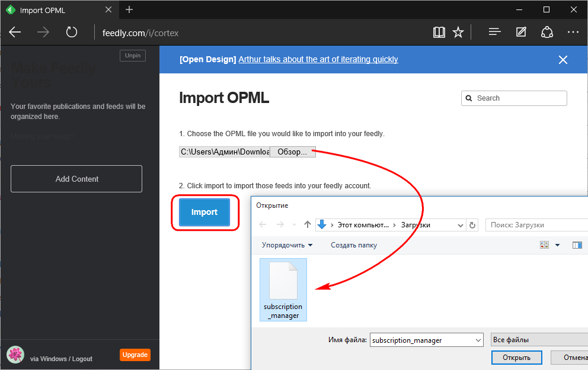Dismiss the Open Design announcement banner

[x=563, y=60]
